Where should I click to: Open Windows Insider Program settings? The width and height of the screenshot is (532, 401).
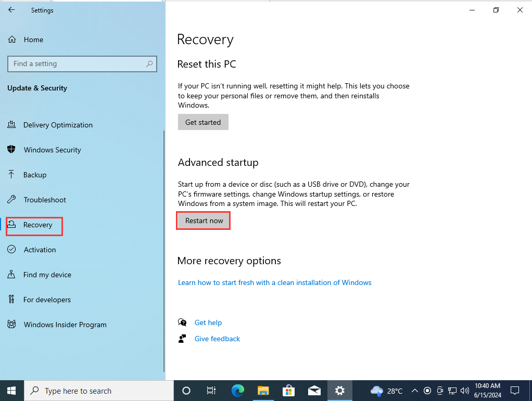[x=64, y=324]
